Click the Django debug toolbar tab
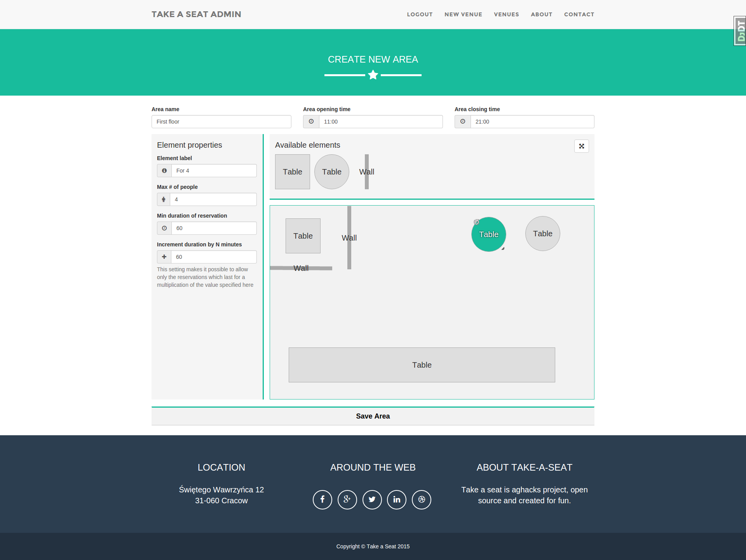The image size is (746, 560). pyautogui.click(x=740, y=31)
